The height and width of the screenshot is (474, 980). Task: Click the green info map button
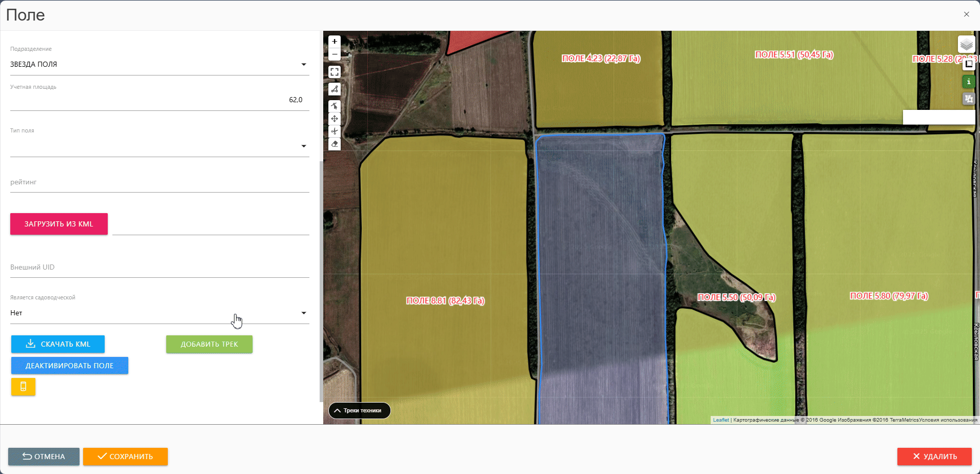968,82
